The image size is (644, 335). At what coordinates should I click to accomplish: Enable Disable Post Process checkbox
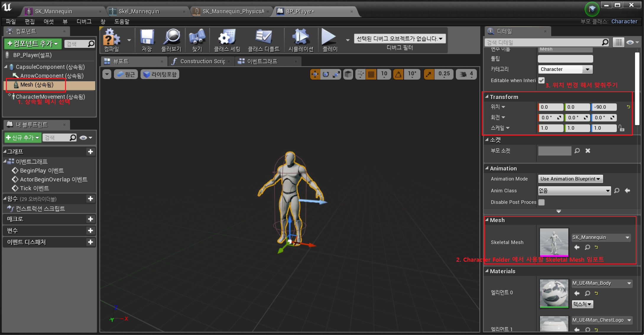click(541, 202)
